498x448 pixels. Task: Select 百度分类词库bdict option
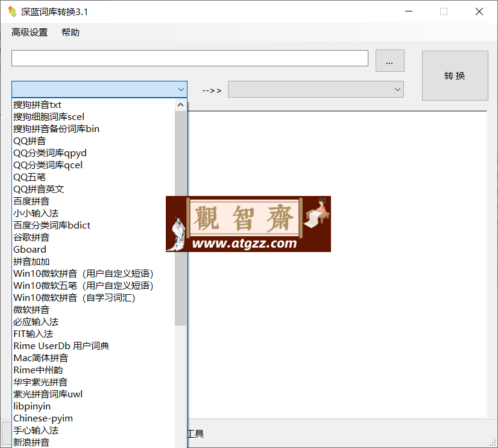(x=93, y=226)
